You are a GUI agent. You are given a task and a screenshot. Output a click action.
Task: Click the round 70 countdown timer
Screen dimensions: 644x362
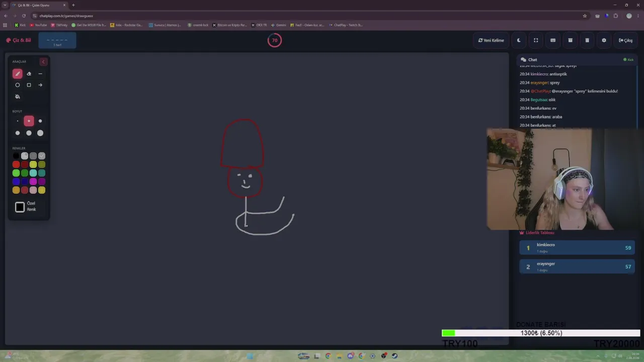[x=275, y=40]
